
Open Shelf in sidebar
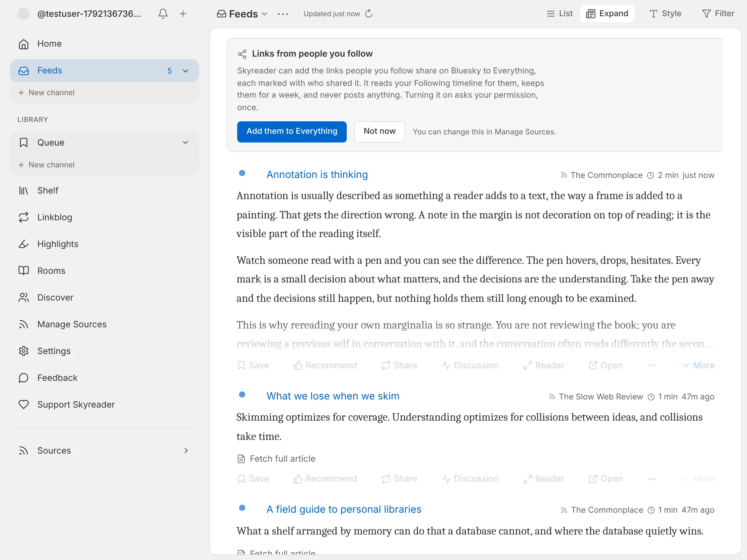[104, 191]
